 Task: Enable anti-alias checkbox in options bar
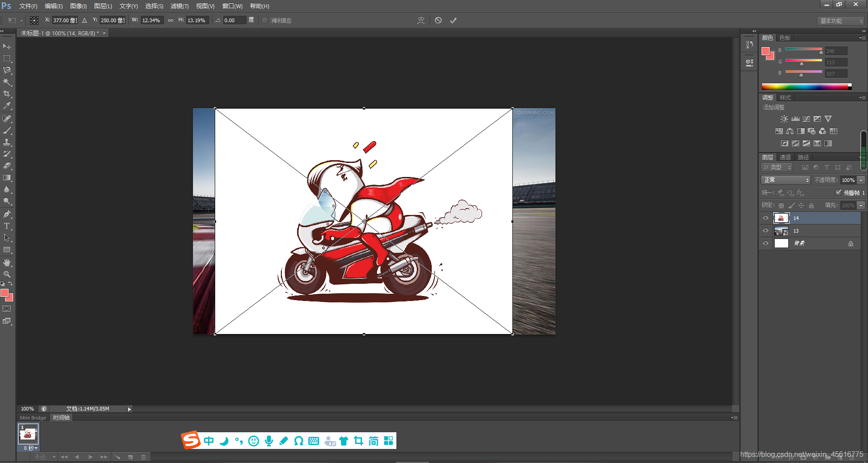tap(265, 20)
